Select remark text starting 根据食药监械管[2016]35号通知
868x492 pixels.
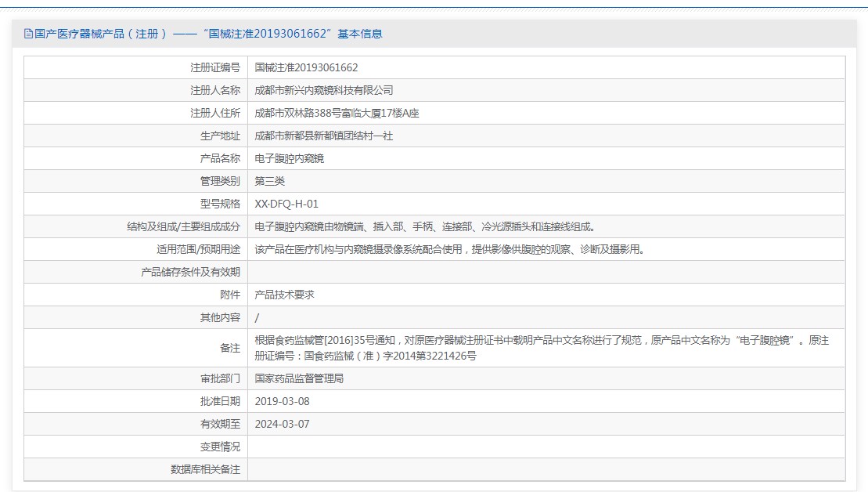(x=542, y=348)
